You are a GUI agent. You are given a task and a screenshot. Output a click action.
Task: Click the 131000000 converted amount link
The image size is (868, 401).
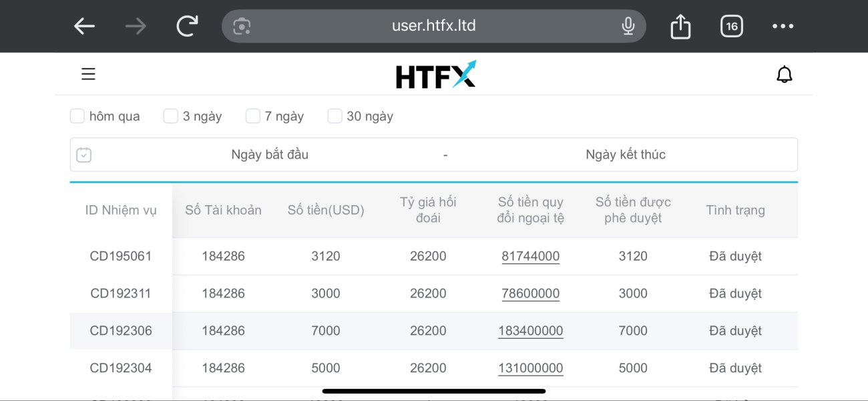[x=531, y=368]
